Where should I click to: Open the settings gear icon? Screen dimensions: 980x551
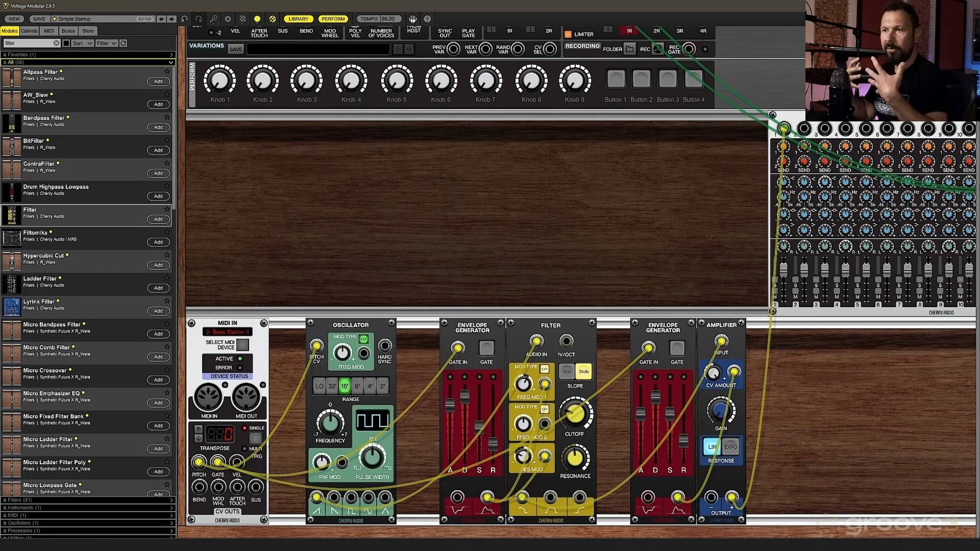click(x=228, y=19)
